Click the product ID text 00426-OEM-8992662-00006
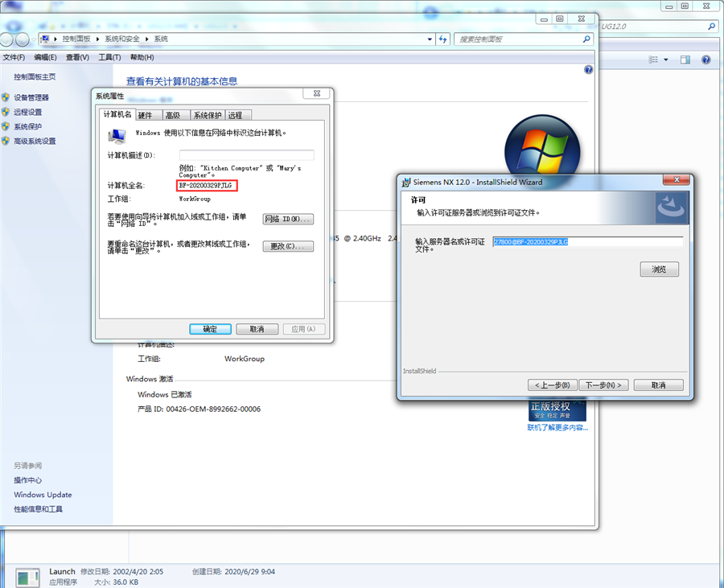Screen dimensions: 724x588 click(x=213, y=409)
